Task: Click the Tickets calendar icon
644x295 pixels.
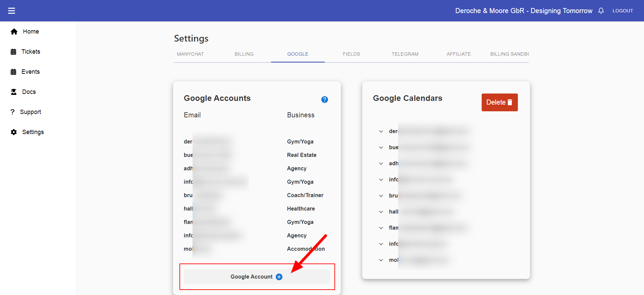Action: click(x=13, y=52)
